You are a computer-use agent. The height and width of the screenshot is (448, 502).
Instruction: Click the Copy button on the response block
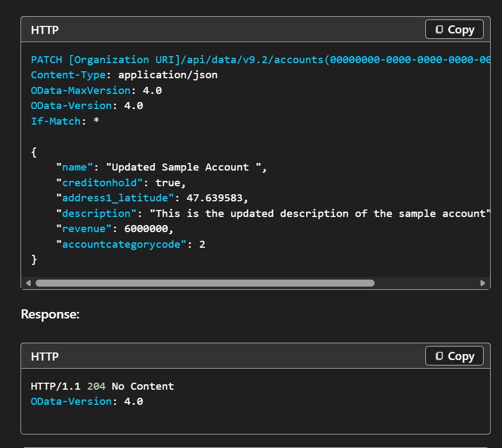pos(454,356)
